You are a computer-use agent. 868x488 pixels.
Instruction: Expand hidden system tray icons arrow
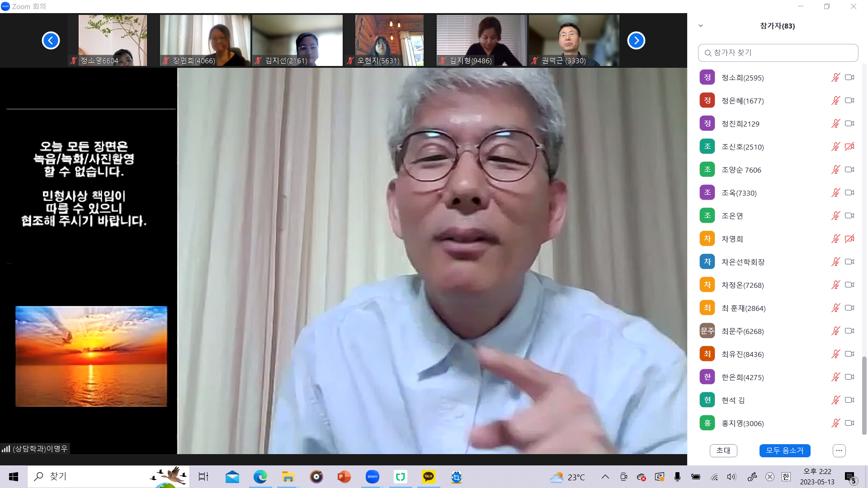pos(605,477)
